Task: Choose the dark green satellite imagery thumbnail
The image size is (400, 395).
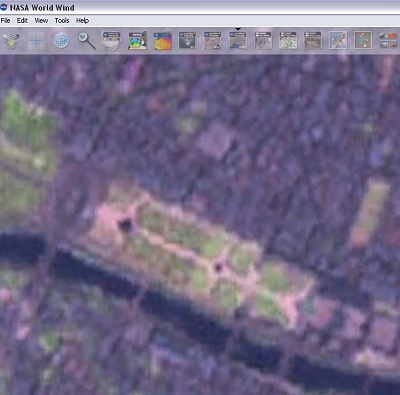Action: pos(187,41)
